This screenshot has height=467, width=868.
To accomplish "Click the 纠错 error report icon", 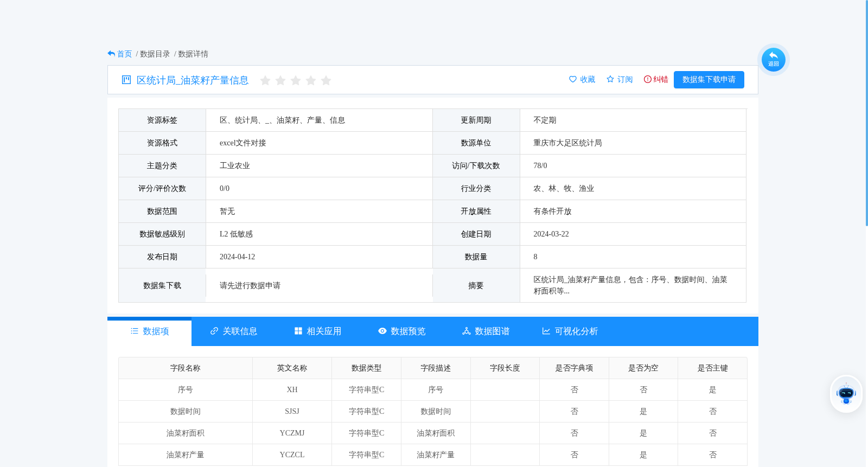I will pyautogui.click(x=648, y=79).
